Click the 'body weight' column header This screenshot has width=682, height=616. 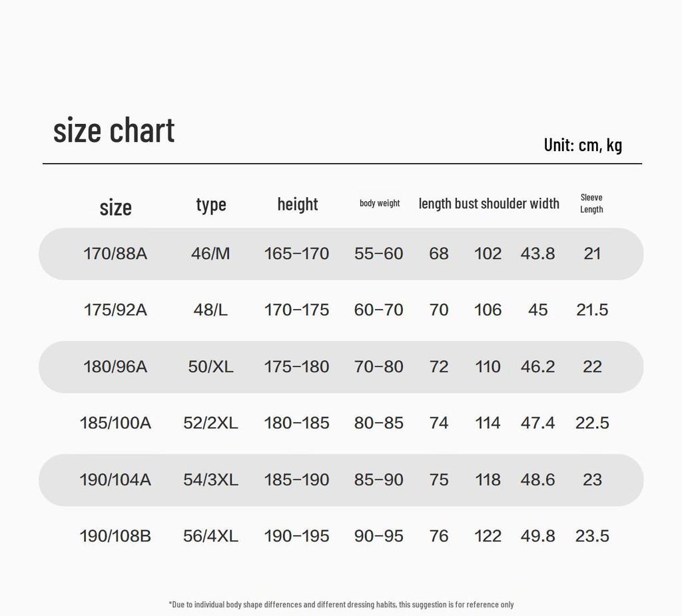coord(379,203)
